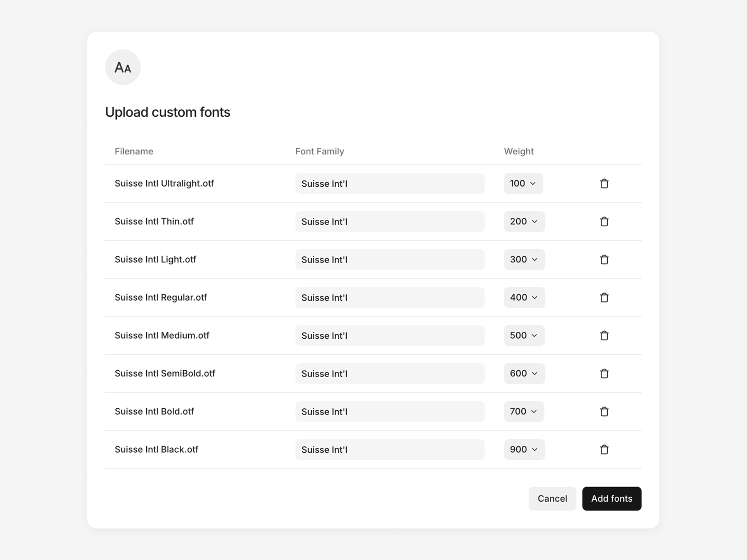This screenshot has width=747, height=560.
Task: Click the Add fonts button
Action: pos(612,499)
